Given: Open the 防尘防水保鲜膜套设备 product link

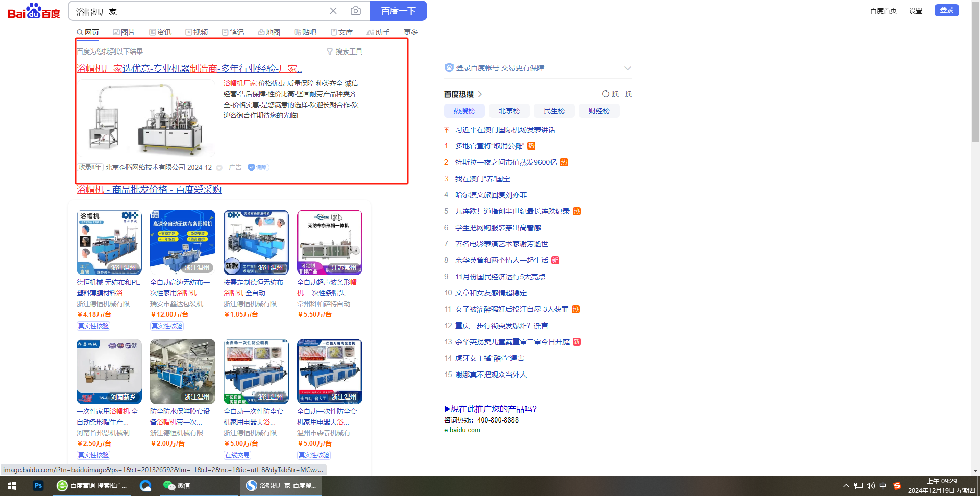Looking at the screenshot, I should click(180, 416).
